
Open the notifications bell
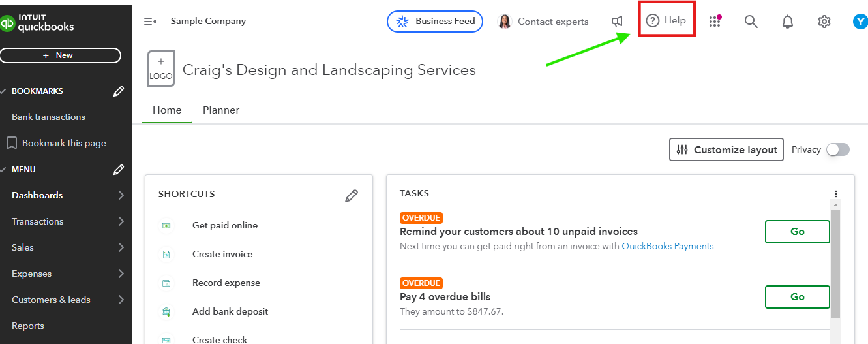click(x=788, y=22)
